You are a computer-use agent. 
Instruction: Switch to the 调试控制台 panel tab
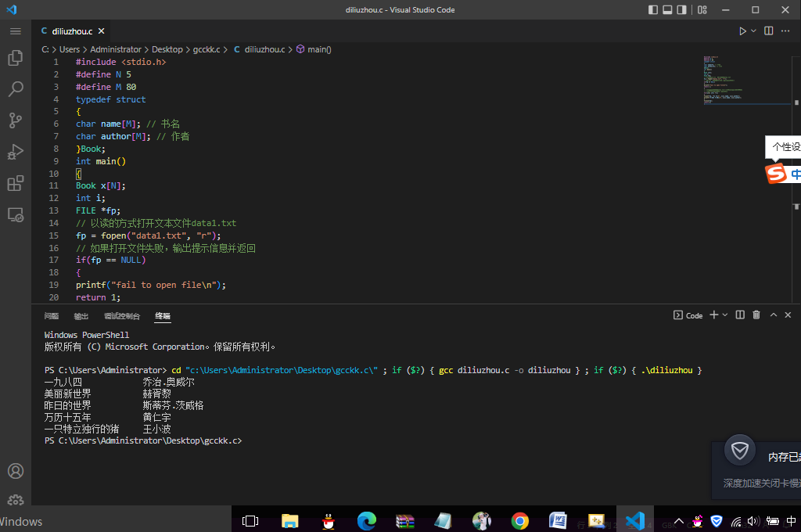coord(121,316)
